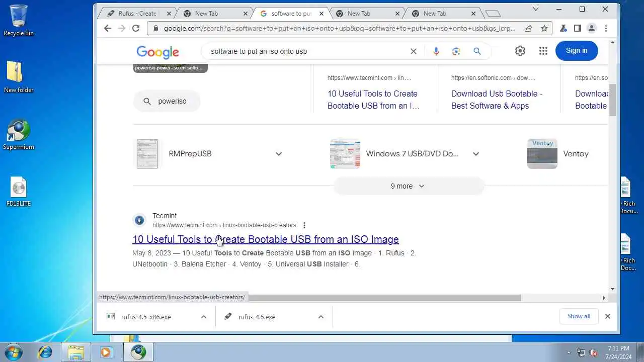The image size is (644, 362).
Task: Open Softonic Download Usb Bootable link
Action: 497,100
